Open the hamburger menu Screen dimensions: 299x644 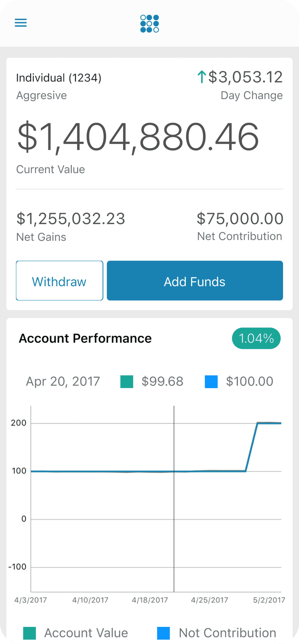[21, 23]
